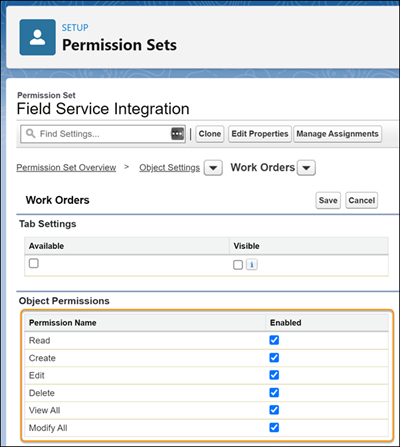Click the Read permission row label

point(39,340)
